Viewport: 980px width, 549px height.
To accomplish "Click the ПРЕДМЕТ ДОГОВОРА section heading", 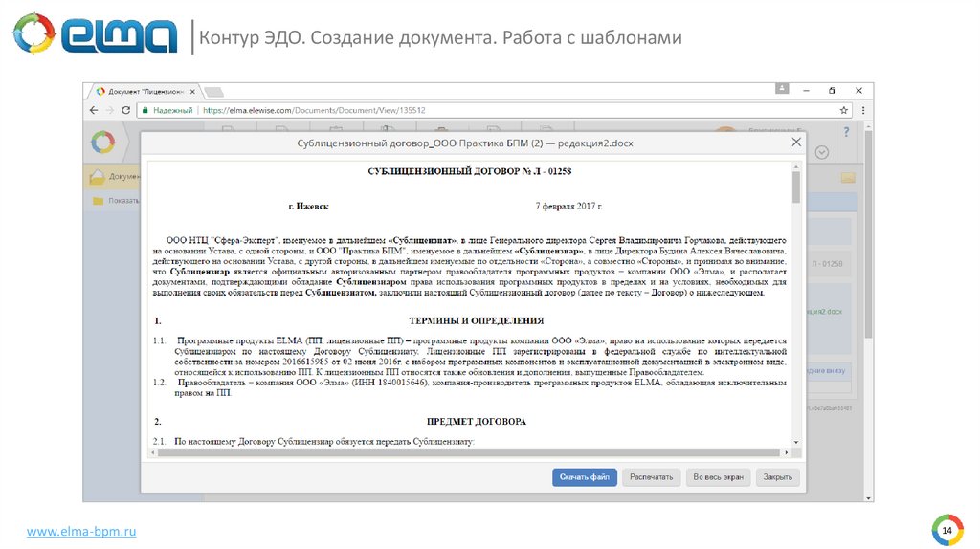I will 477,422.
